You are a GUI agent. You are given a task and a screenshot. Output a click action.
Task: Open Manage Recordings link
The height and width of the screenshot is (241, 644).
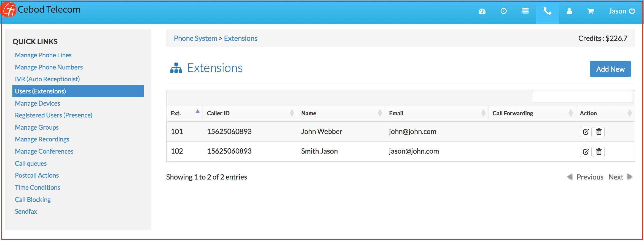[42, 139]
